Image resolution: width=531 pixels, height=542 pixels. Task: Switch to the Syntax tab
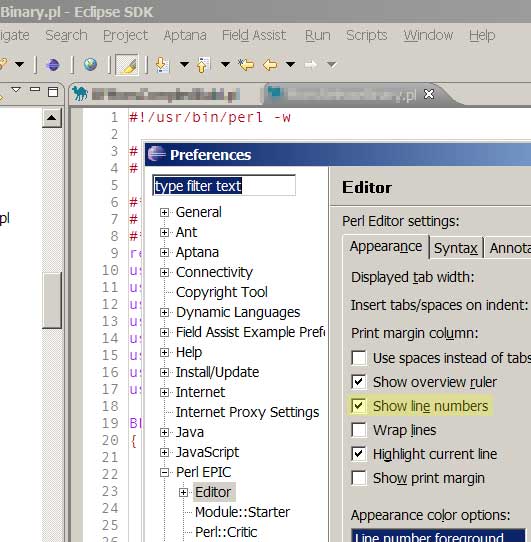click(x=456, y=248)
